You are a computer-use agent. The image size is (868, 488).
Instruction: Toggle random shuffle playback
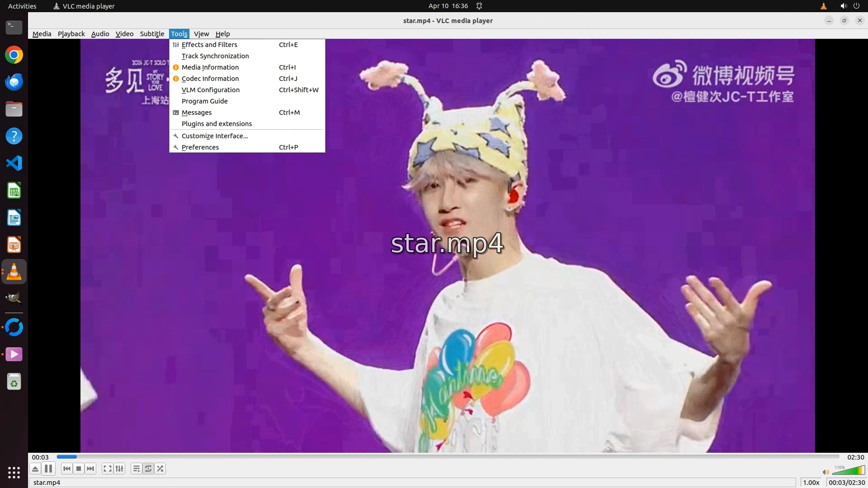160,469
